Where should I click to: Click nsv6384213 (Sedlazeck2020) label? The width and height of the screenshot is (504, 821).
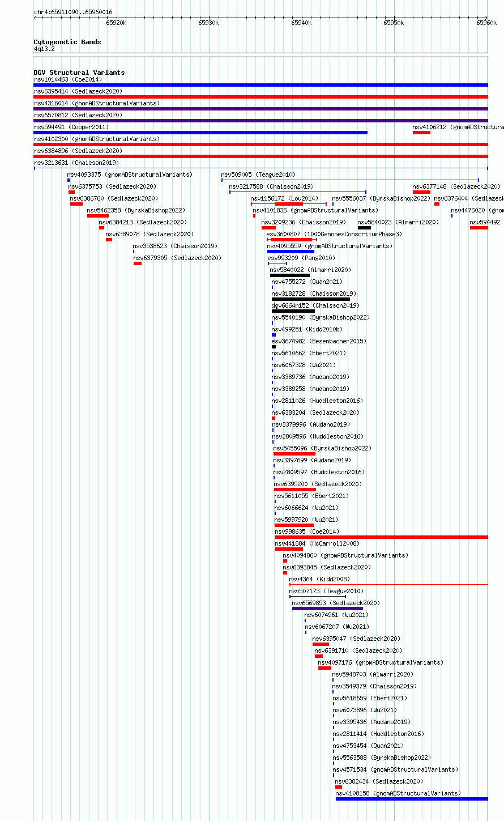coord(143,222)
